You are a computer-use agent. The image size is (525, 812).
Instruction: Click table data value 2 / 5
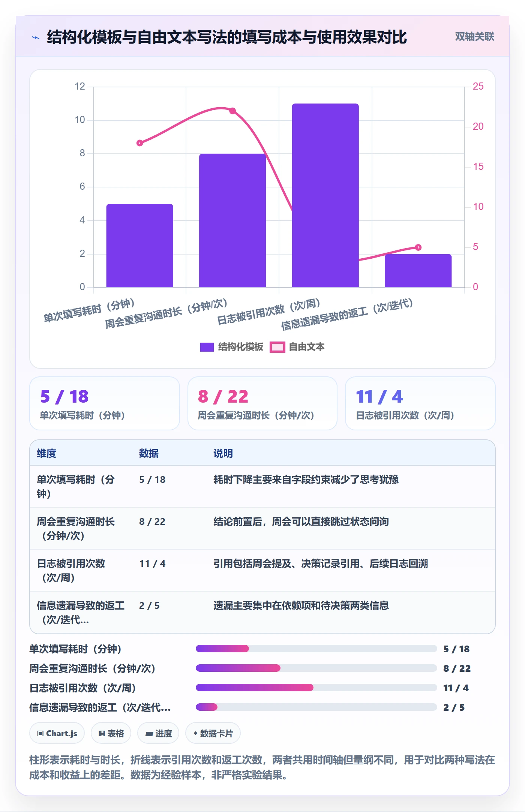(x=149, y=605)
